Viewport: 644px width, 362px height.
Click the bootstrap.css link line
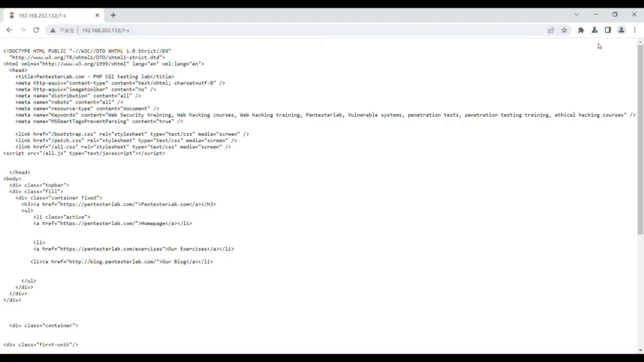(x=132, y=134)
